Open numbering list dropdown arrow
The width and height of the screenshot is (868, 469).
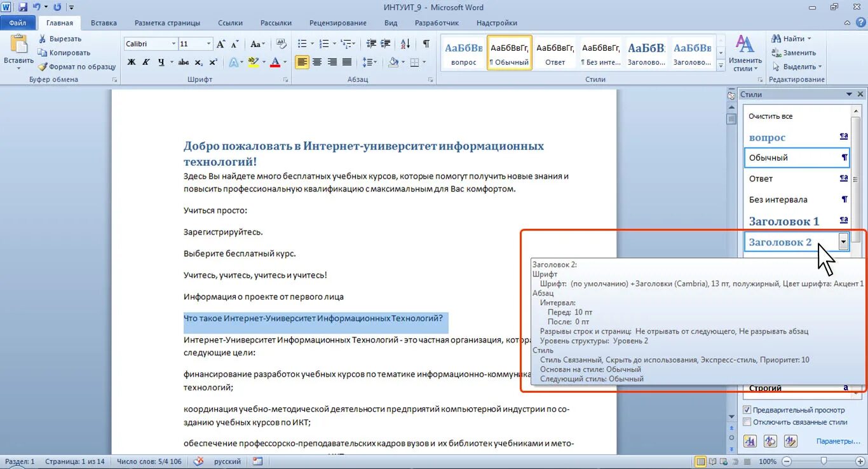[x=334, y=44]
